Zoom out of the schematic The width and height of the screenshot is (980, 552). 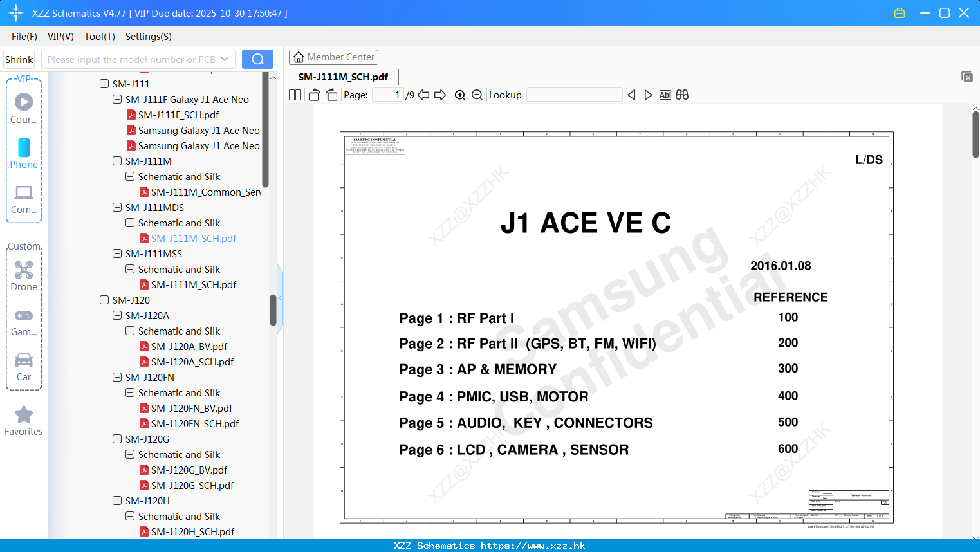tap(477, 95)
